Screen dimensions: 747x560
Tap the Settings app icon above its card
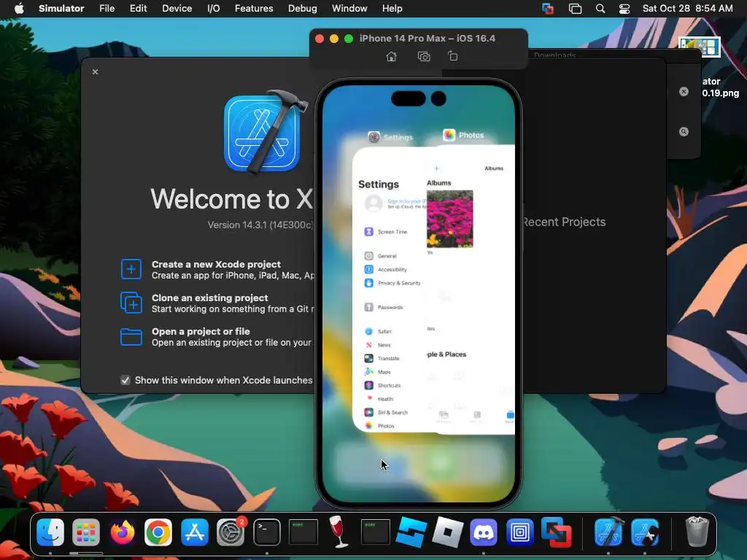374,137
